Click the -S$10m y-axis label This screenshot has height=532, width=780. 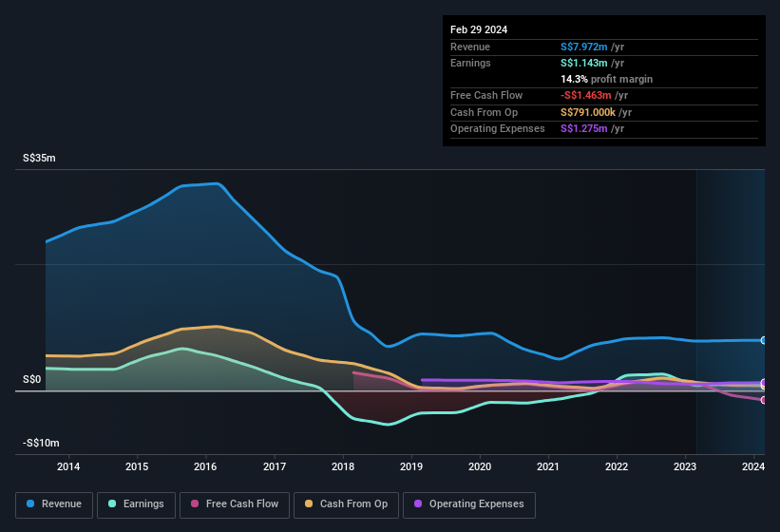click(41, 443)
